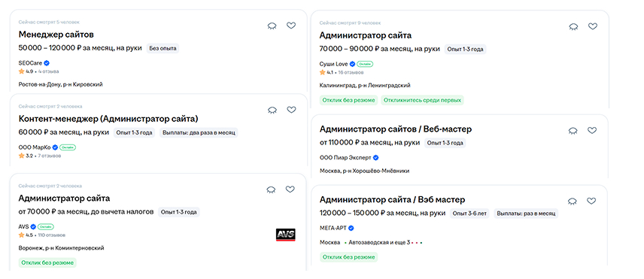Hide the Менеджер сайтов vacancy via eye icon

[x=272, y=26]
